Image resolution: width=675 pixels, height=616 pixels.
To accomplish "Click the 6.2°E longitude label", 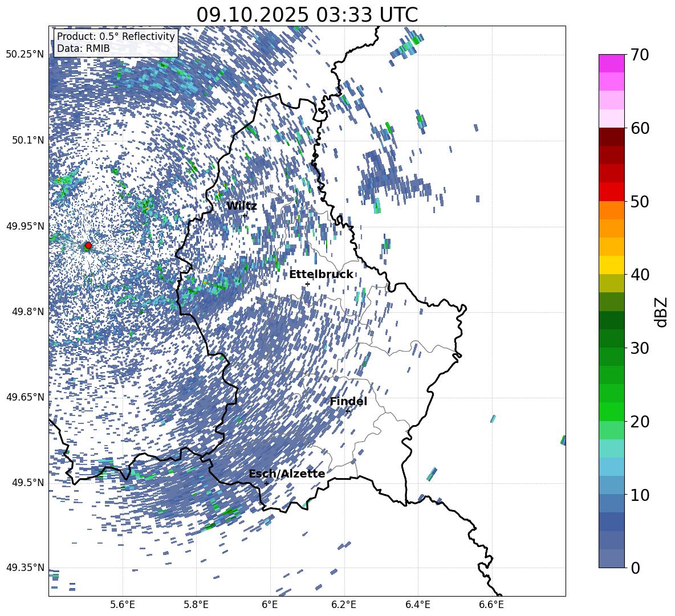I will [x=344, y=605].
